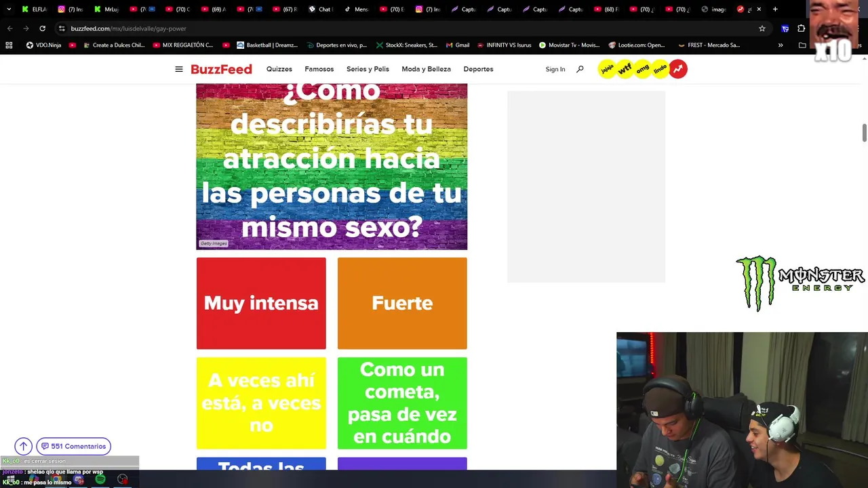868x488 pixels.
Task: Switch to the ELFLA tab
Action: (35, 9)
